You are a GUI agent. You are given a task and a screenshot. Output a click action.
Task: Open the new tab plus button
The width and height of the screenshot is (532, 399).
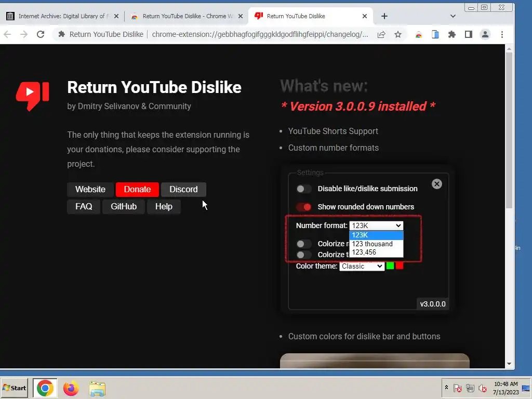click(384, 16)
